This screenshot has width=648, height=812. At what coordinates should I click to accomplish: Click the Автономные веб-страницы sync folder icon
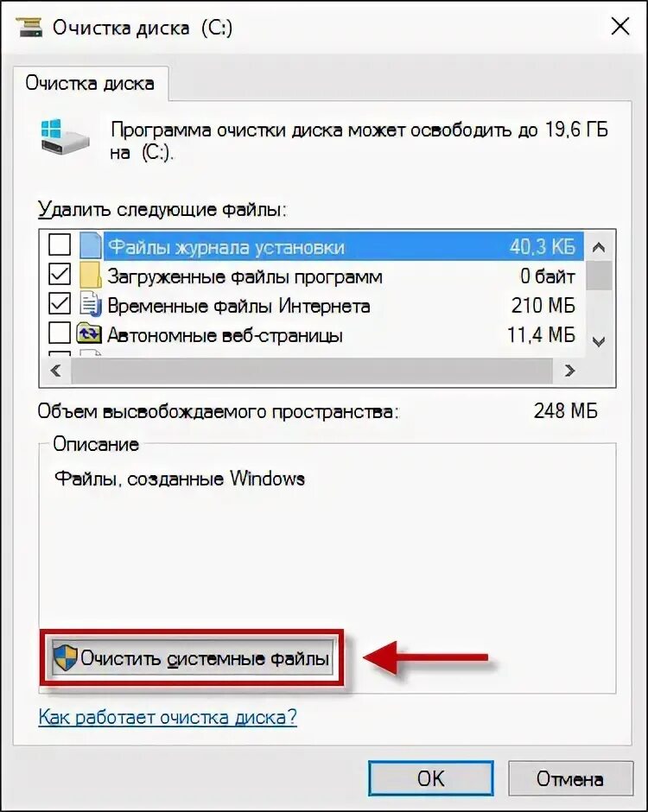(x=89, y=333)
